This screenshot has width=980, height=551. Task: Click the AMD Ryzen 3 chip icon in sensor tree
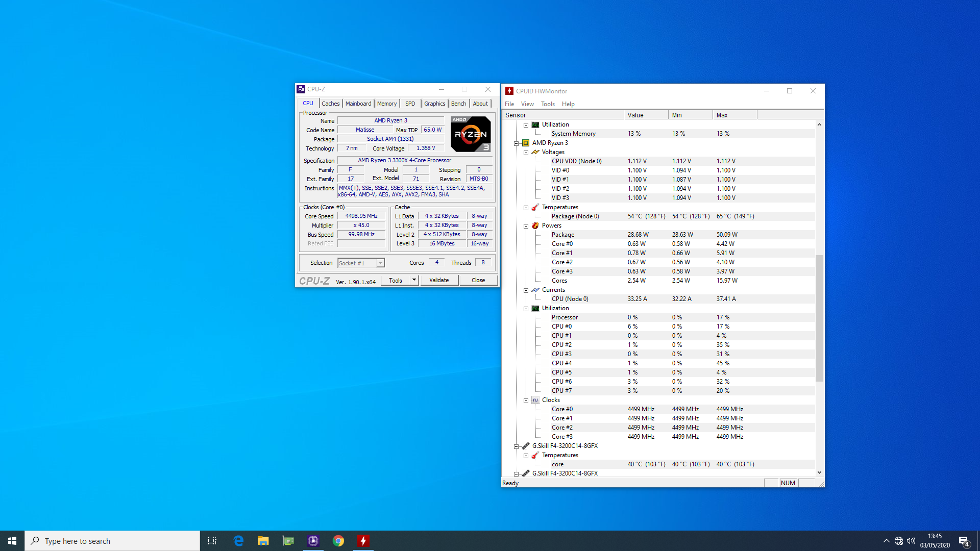[526, 143]
